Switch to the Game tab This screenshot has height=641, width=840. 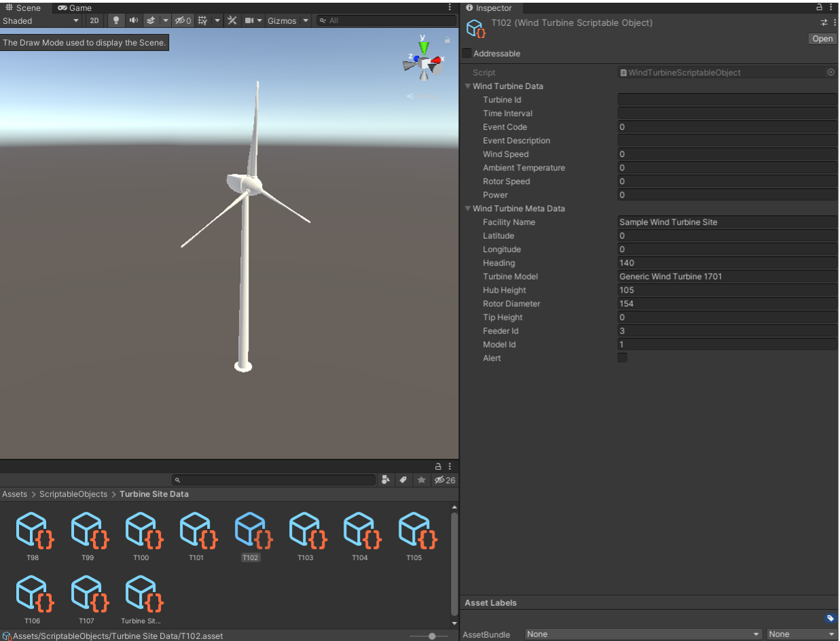[75, 7]
